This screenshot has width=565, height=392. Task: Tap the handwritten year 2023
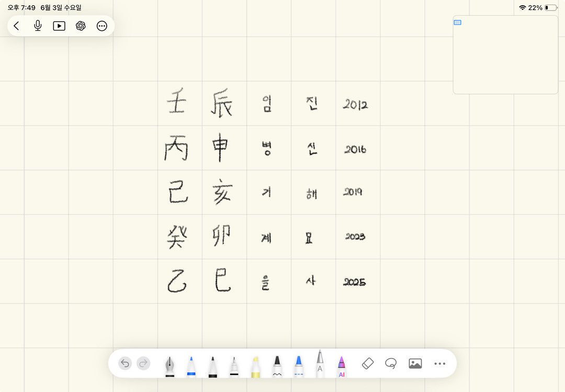click(x=355, y=236)
